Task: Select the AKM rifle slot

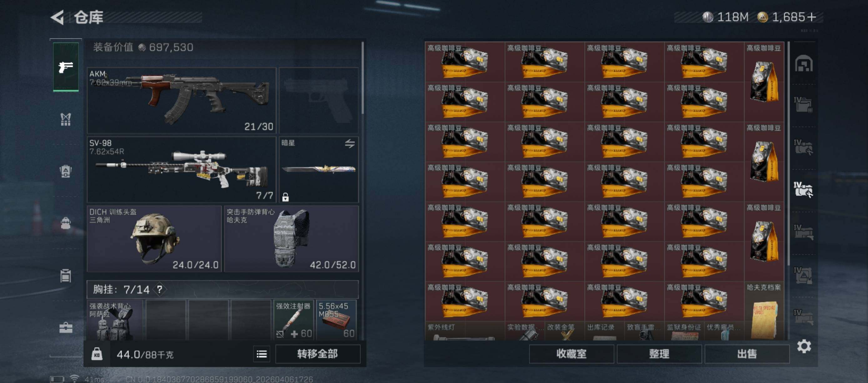Action: click(181, 100)
